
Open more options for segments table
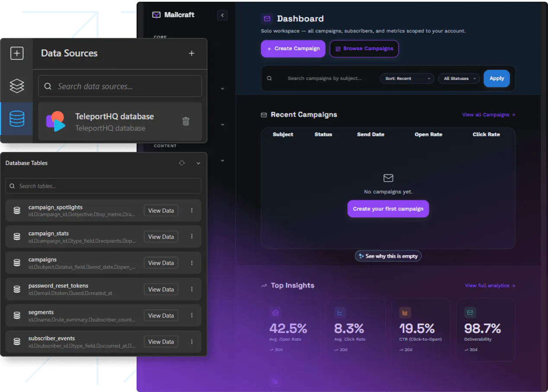tap(192, 316)
